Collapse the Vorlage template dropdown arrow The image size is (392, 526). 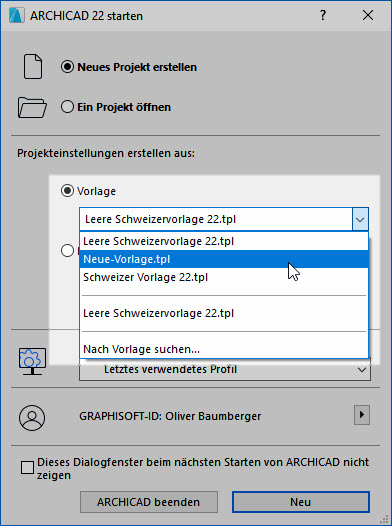pyautogui.click(x=360, y=219)
